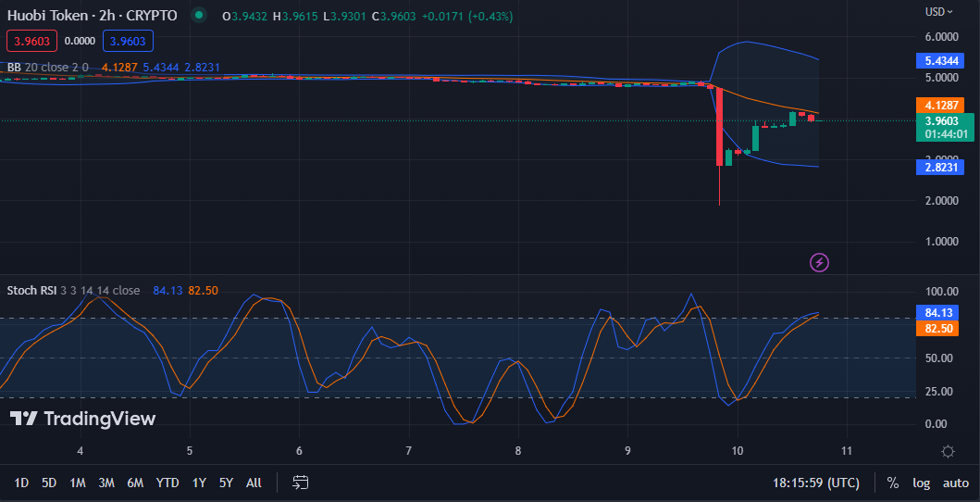
Task: Select the YTD time range
Action: (x=167, y=483)
